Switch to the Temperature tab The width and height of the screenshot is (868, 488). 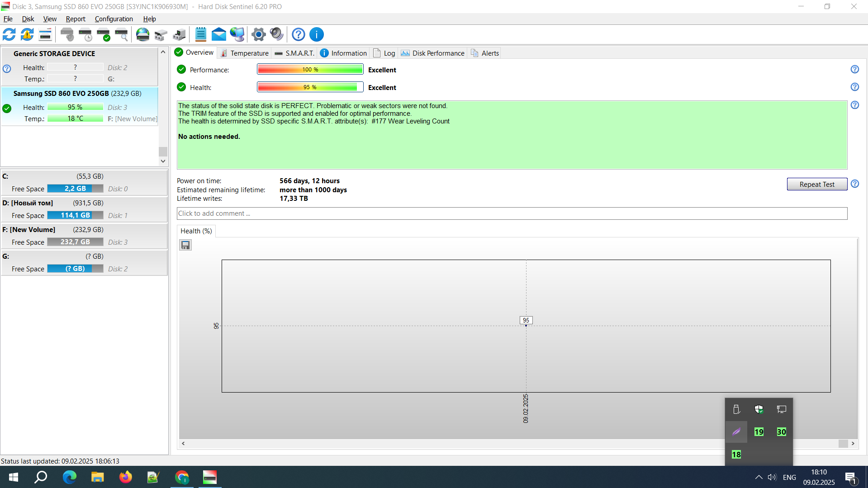click(244, 53)
